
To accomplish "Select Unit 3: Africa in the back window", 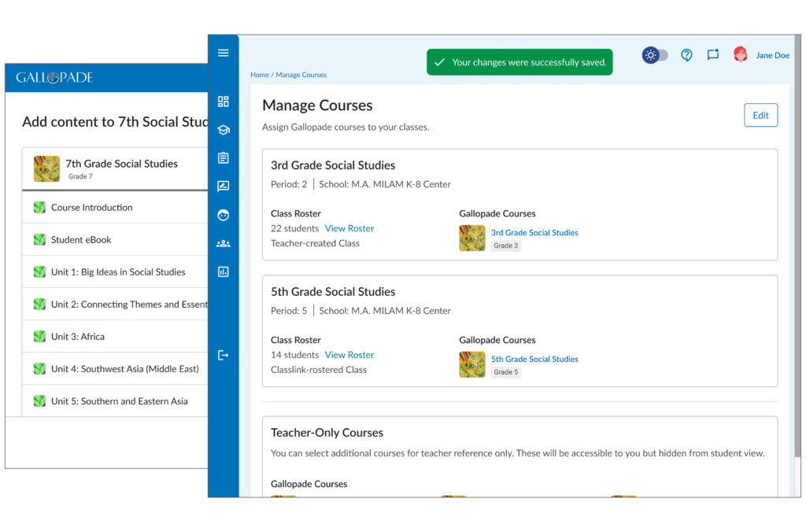I will pyautogui.click(x=115, y=337).
